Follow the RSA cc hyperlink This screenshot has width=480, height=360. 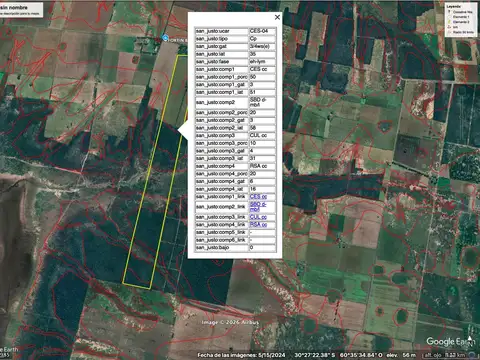pyautogui.click(x=258, y=225)
